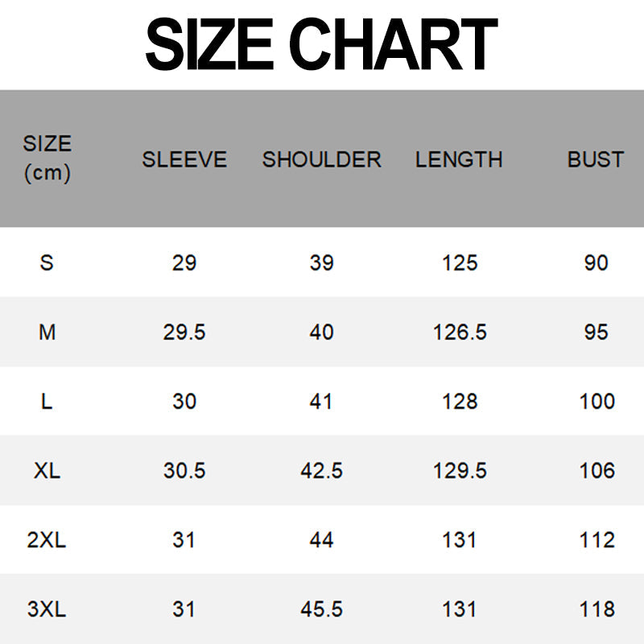
Task: Select the S size row label
Action: click(47, 262)
